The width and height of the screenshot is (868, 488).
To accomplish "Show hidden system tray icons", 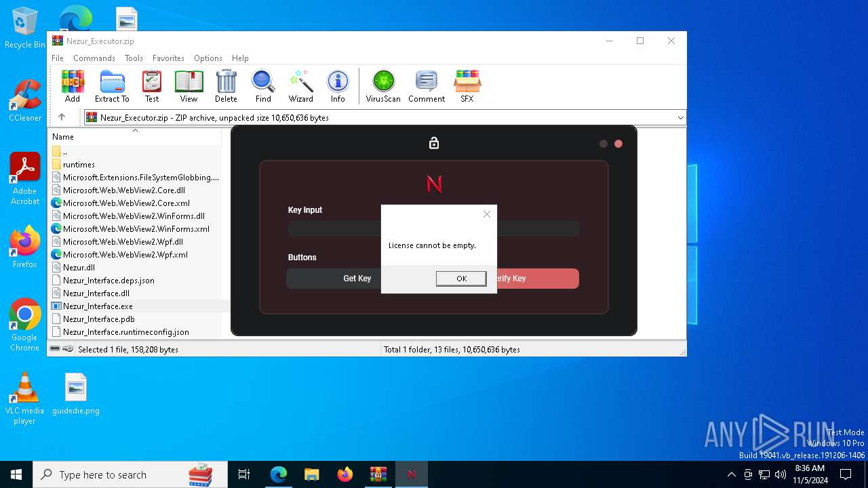I will (731, 474).
